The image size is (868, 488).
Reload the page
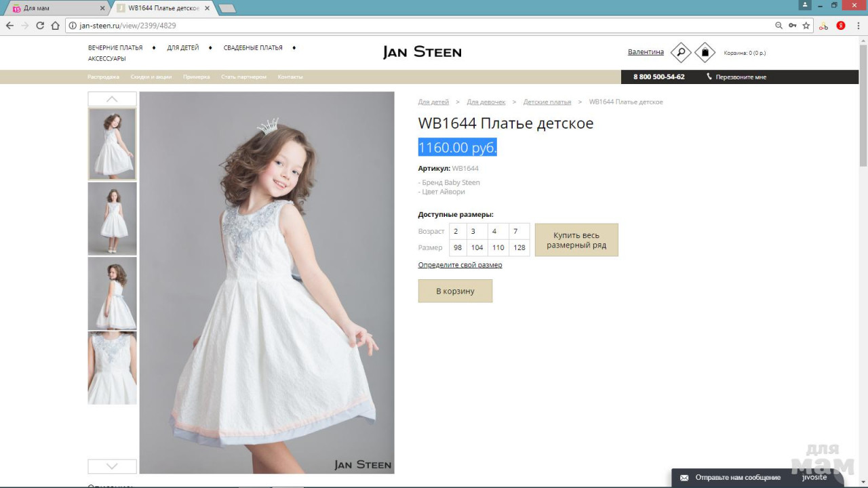40,26
